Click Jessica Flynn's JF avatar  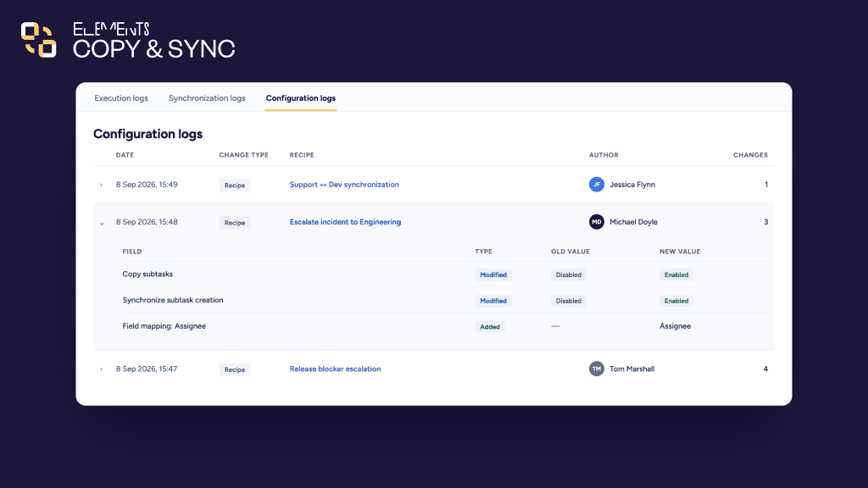point(596,184)
